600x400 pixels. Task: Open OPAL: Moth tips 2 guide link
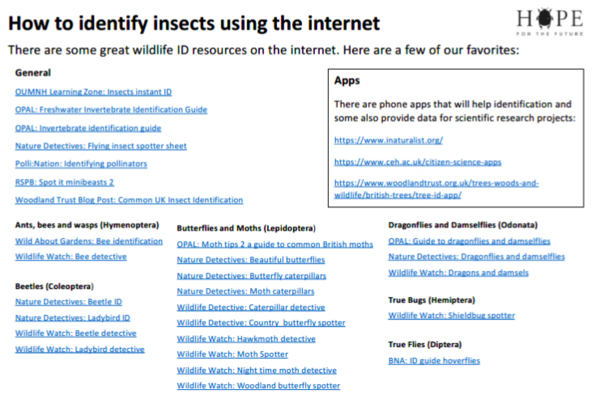coord(275,244)
